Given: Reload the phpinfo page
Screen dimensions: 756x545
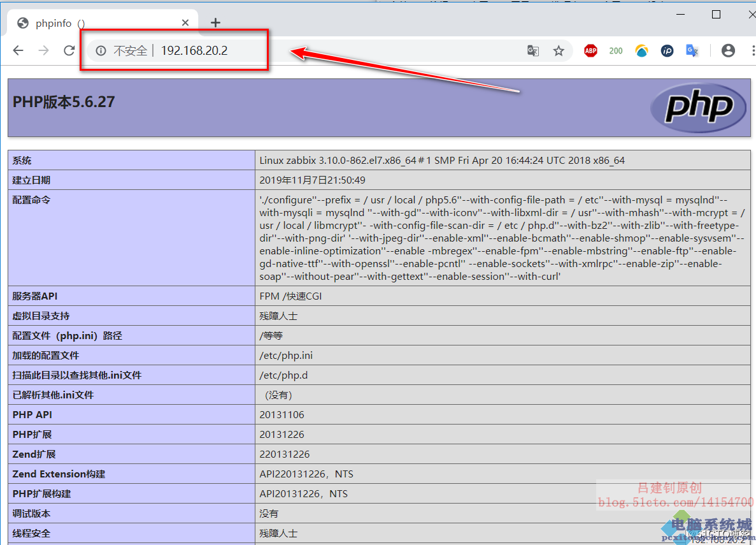Looking at the screenshot, I should coord(69,50).
